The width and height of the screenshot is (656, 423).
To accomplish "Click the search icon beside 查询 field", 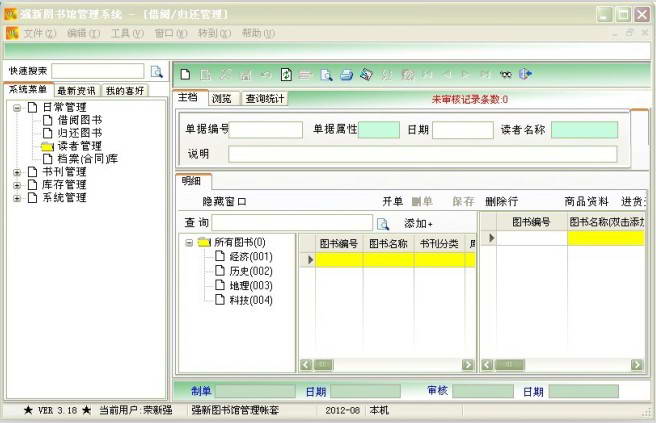I will [383, 223].
